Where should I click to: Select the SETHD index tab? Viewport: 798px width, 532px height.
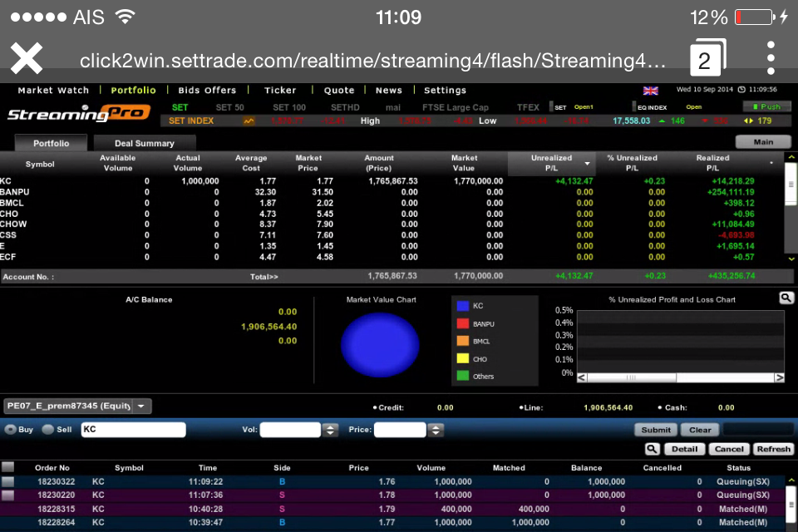[345, 107]
